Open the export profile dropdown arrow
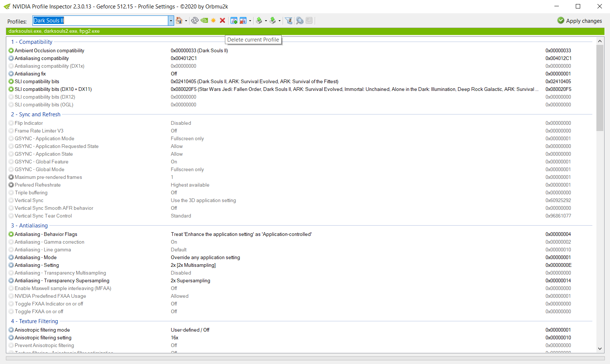 pyautogui.click(x=266, y=21)
